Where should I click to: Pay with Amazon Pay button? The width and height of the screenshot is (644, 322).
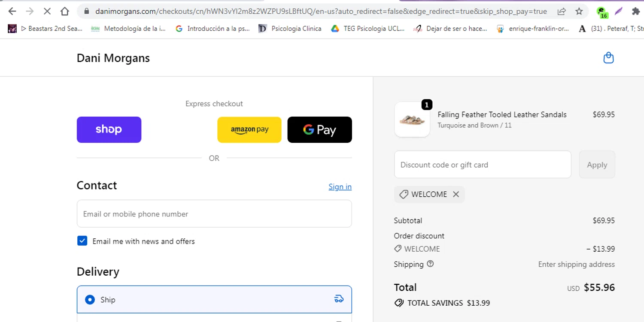tap(249, 129)
